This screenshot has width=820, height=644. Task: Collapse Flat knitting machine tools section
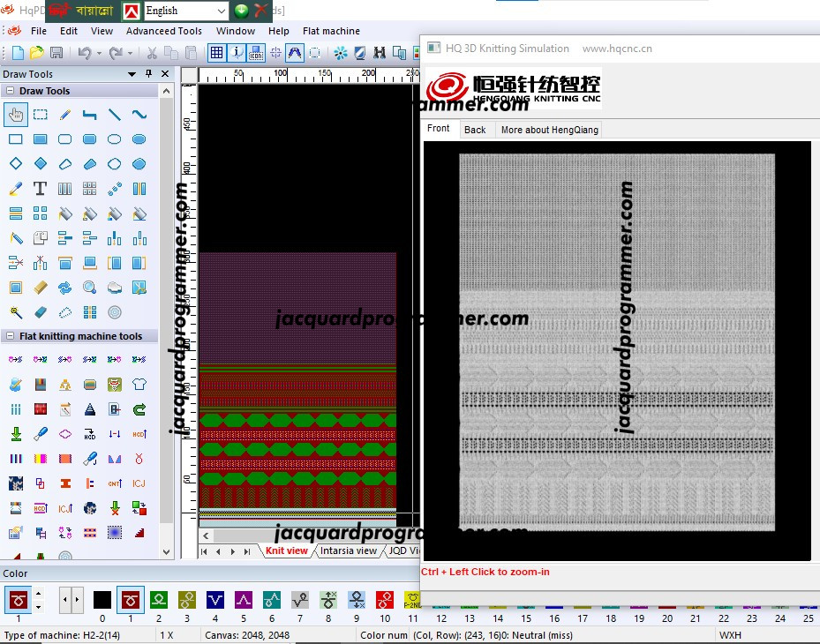(10, 335)
